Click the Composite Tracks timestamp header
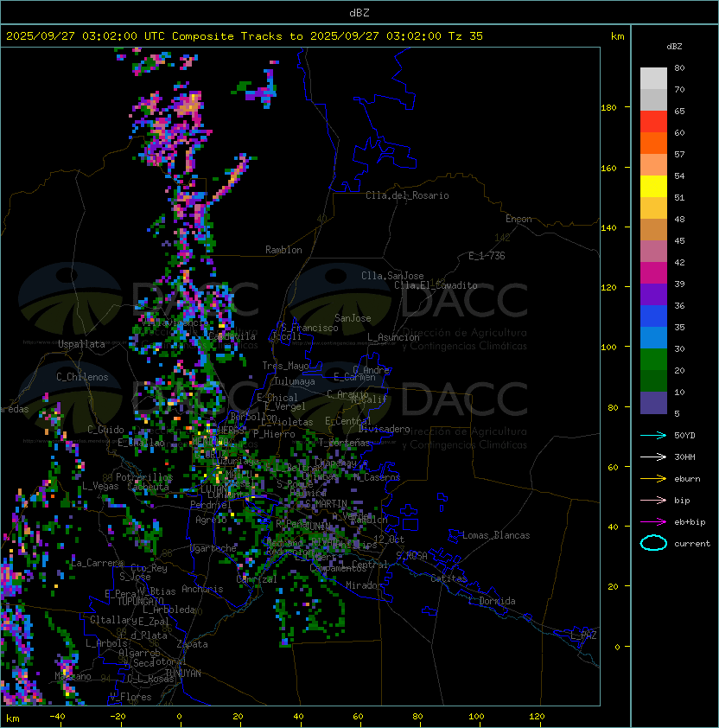This screenshot has width=719, height=728. pyautogui.click(x=245, y=36)
